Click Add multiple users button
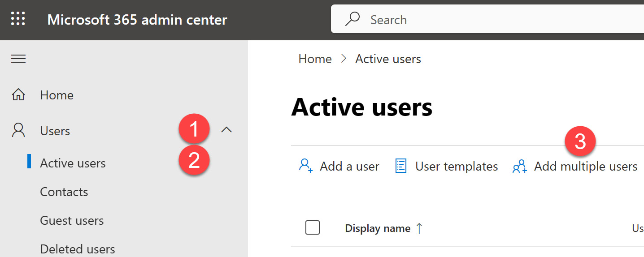The image size is (644, 257). 575,166
